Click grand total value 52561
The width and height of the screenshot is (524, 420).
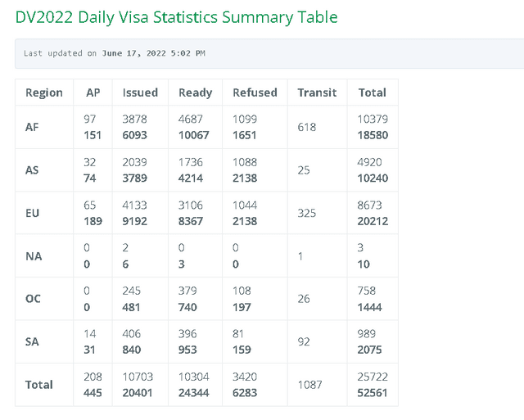coord(373,393)
